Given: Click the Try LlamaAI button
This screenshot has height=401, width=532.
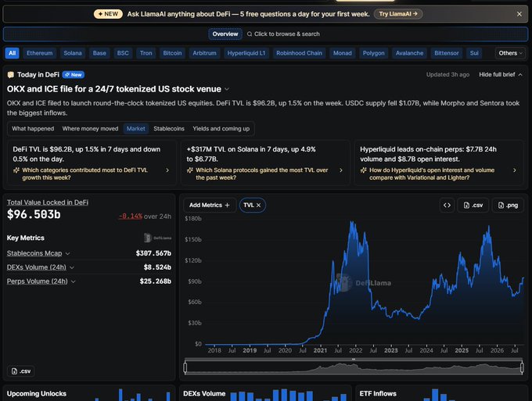Looking at the screenshot, I should 398,14.
